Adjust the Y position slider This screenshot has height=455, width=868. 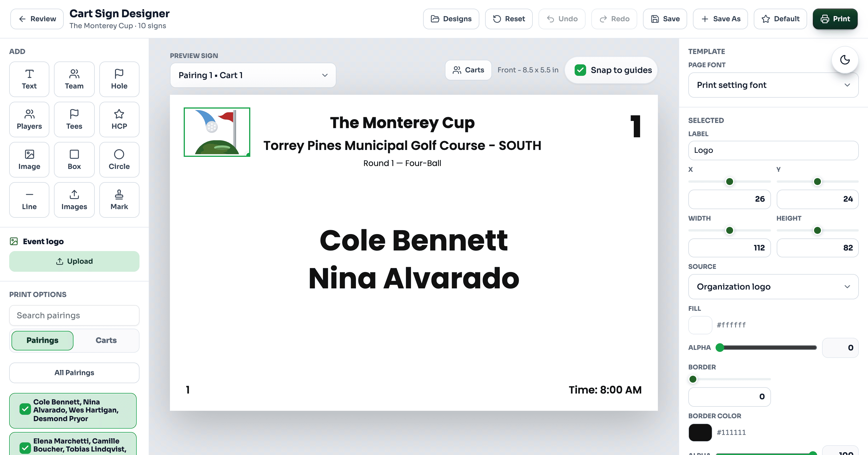[x=817, y=182]
